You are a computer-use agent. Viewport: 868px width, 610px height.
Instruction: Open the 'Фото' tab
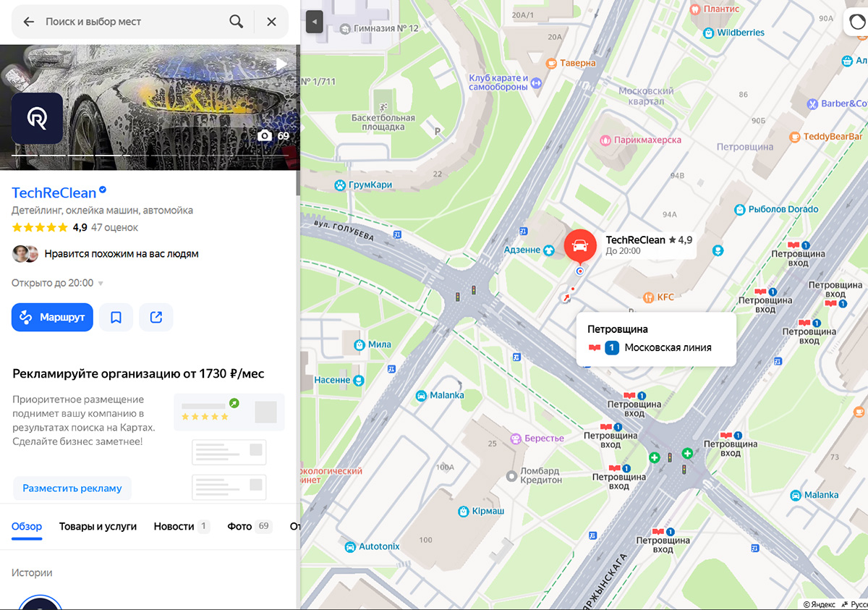[x=239, y=526]
